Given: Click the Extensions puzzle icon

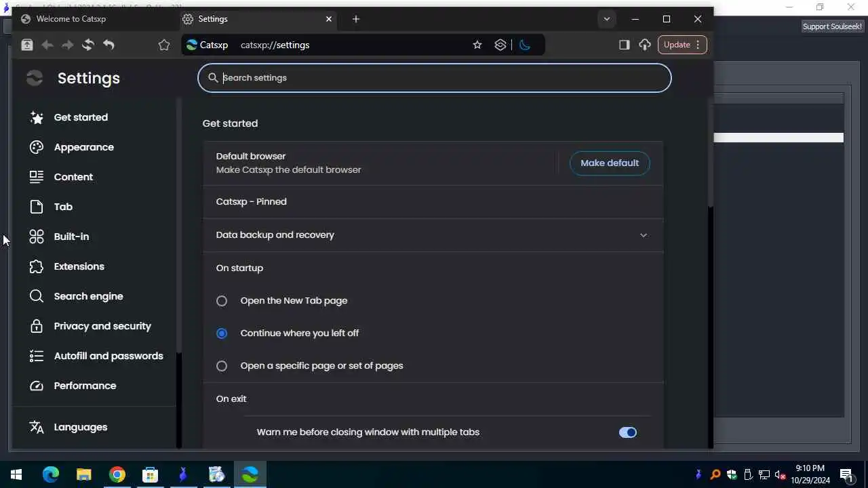Looking at the screenshot, I should 37,266.
